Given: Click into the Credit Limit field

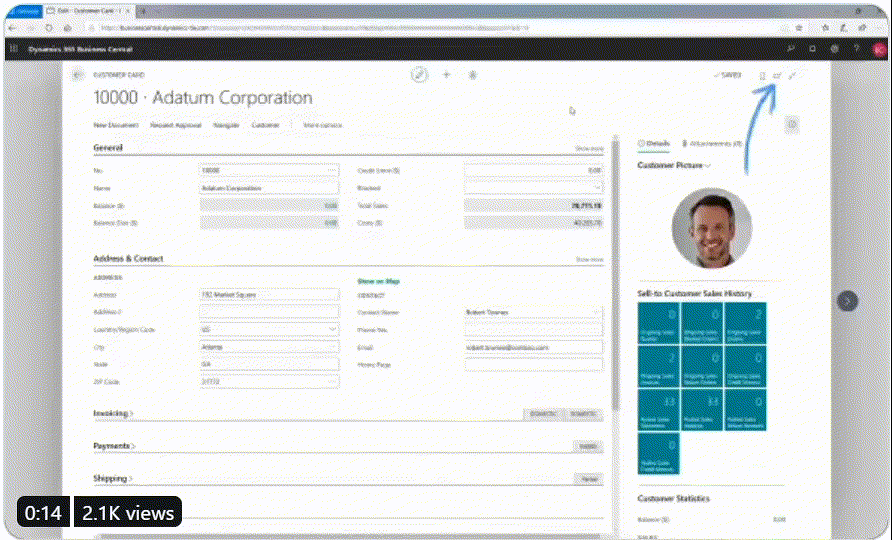Looking at the screenshot, I should [x=534, y=170].
